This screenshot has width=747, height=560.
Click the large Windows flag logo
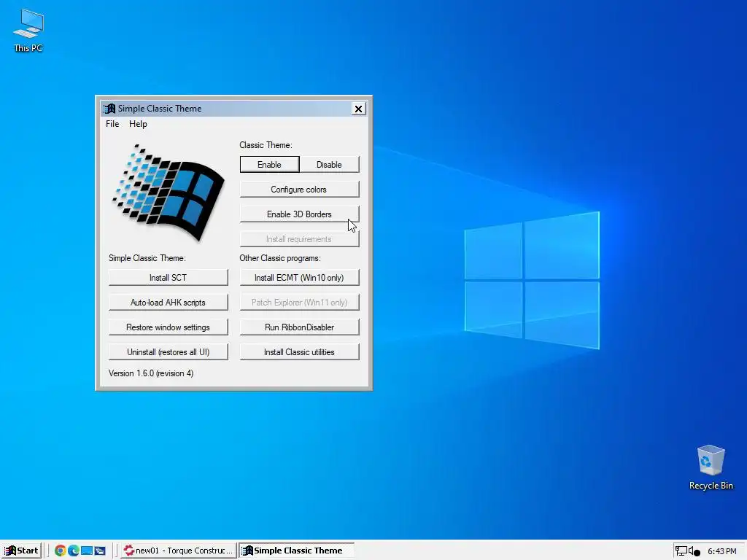pos(168,192)
